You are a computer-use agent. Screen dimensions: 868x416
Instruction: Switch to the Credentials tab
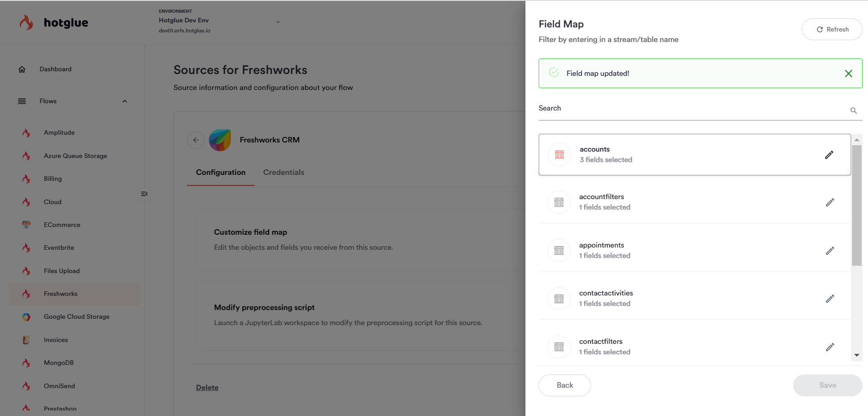[x=283, y=172]
